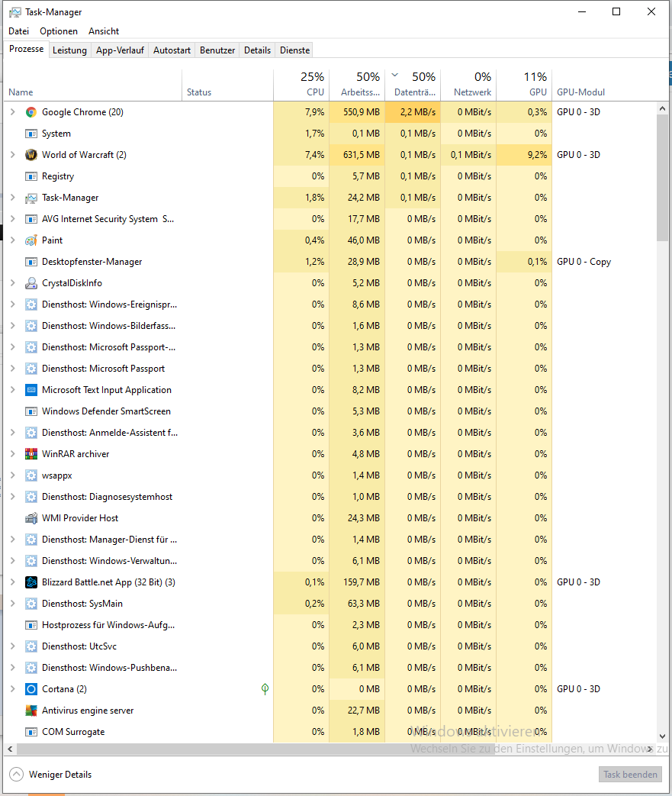Image resolution: width=672 pixels, height=796 pixels.
Task: Click the WinRAR archiver icon
Action: (x=31, y=454)
